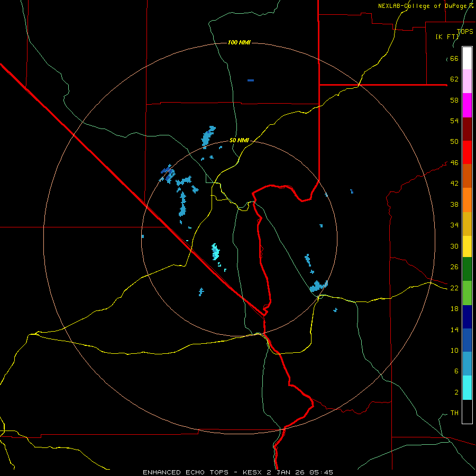476x476 pixels.
Task: Pick the cyan legend swatch
Action: tap(467, 388)
